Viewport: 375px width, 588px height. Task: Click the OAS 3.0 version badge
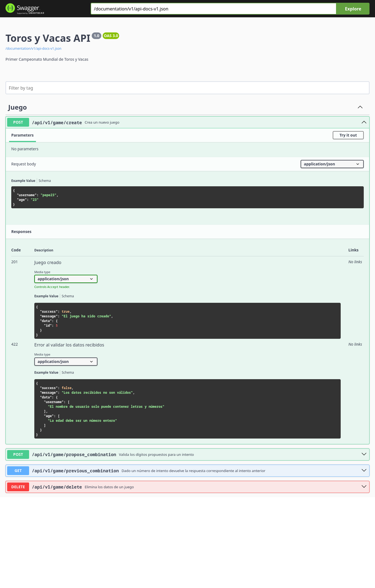pyautogui.click(x=111, y=36)
